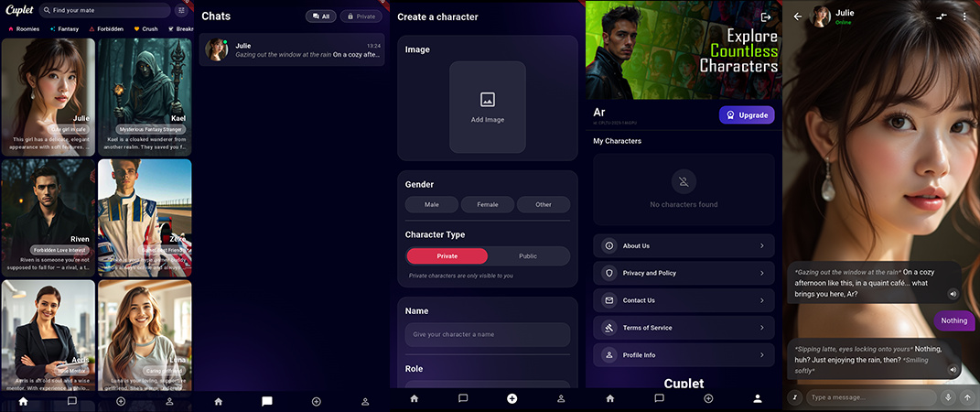Tap the chat icon on the Ar profile screen

tap(659, 398)
